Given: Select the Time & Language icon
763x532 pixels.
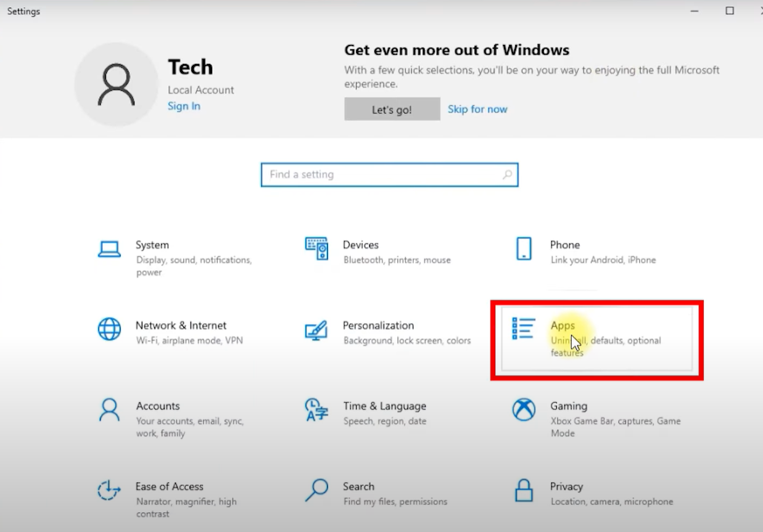Looking at the screenshot, I should click(316, 410).
